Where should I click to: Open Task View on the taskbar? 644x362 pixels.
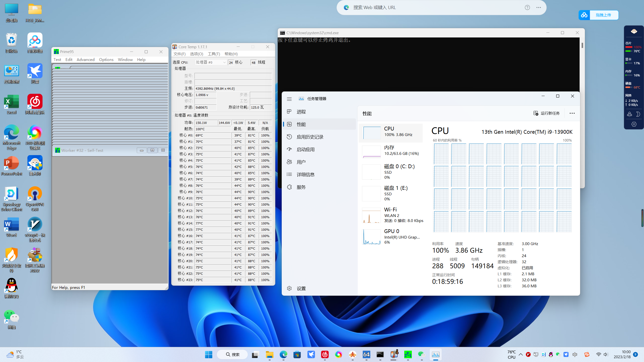(255, 354)
